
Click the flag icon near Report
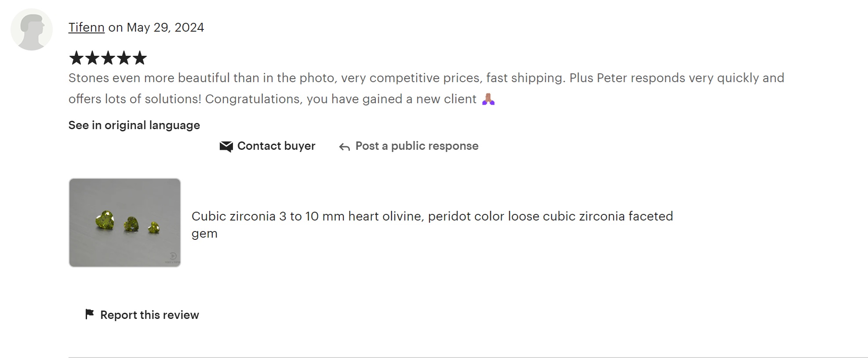point(90,314)
